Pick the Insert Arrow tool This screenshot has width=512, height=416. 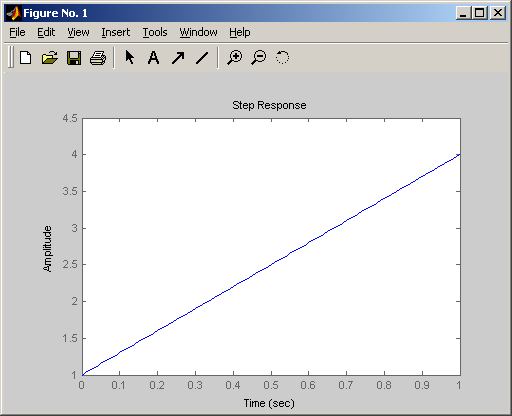coord(178,58)
